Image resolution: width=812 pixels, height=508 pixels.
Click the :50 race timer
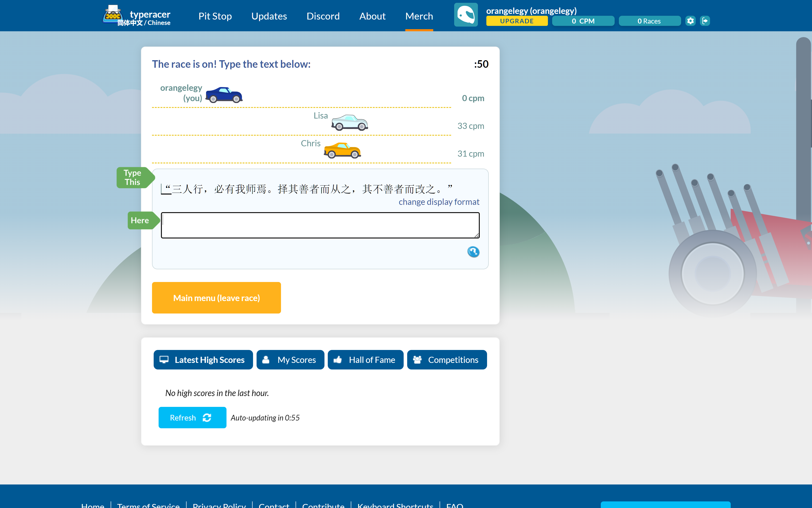481,64
